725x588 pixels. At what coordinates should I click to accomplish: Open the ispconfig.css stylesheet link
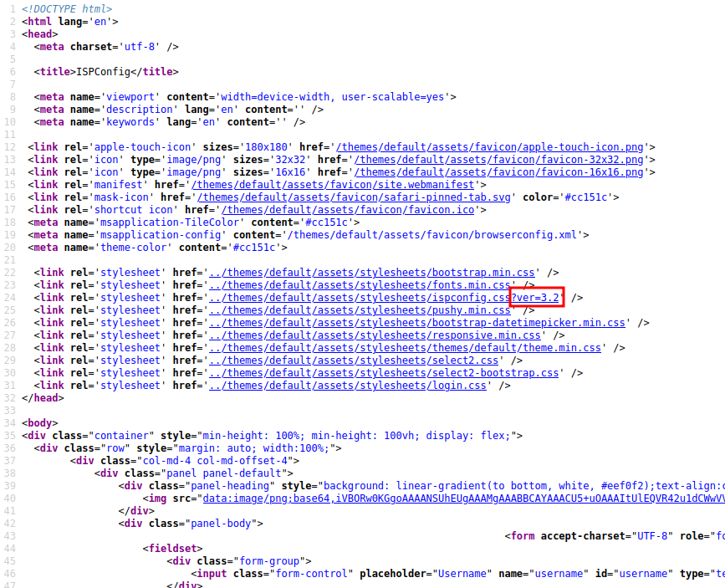point(359,298)
